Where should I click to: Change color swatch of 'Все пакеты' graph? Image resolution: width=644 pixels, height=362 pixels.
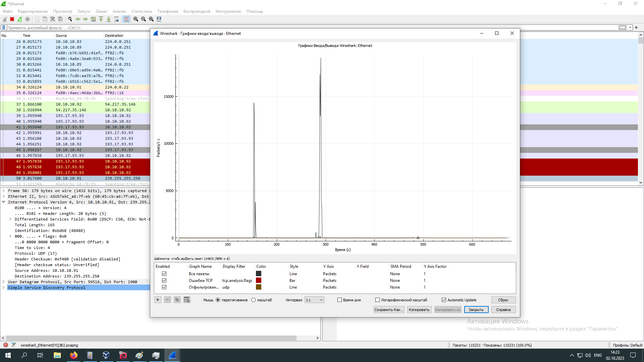coord(259,274)
